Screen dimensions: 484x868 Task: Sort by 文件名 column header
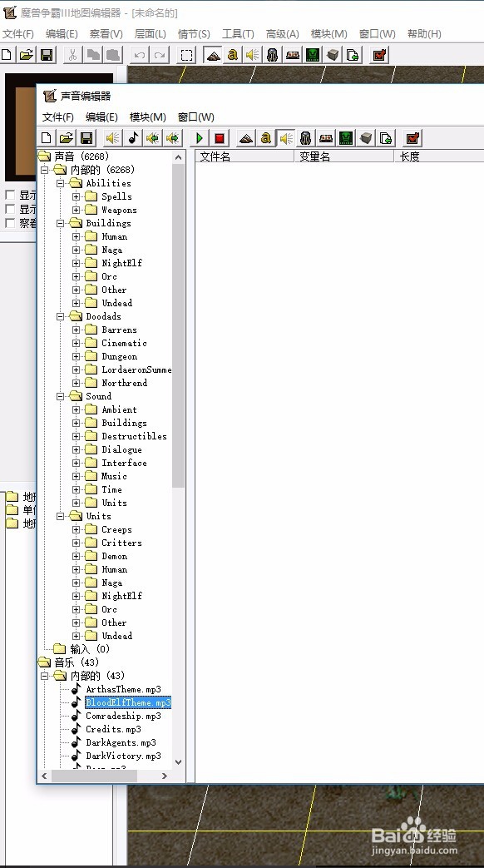tap(244, 156)
